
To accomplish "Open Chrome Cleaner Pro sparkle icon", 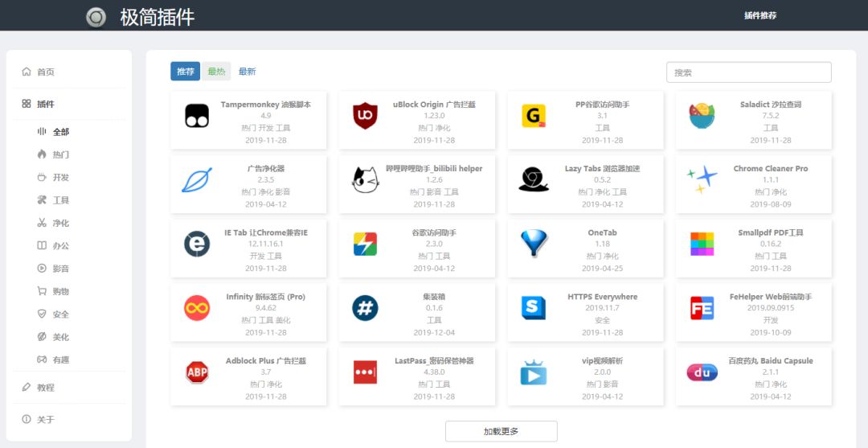I will [702, 180].
